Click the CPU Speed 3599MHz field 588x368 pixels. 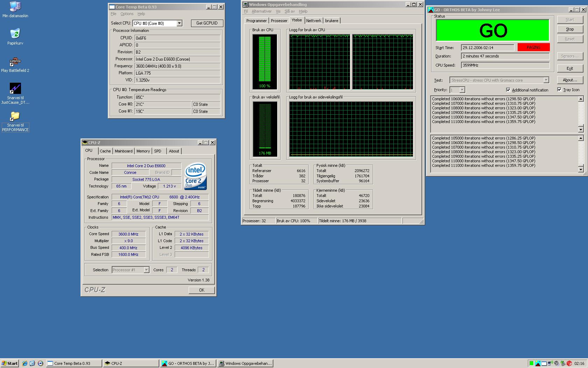click(505, 65)
